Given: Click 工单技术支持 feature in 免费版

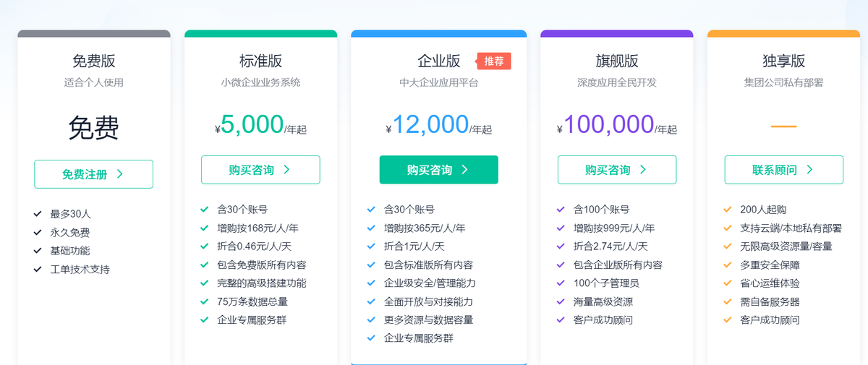Looking at the screenshot, I should point(80,270).
